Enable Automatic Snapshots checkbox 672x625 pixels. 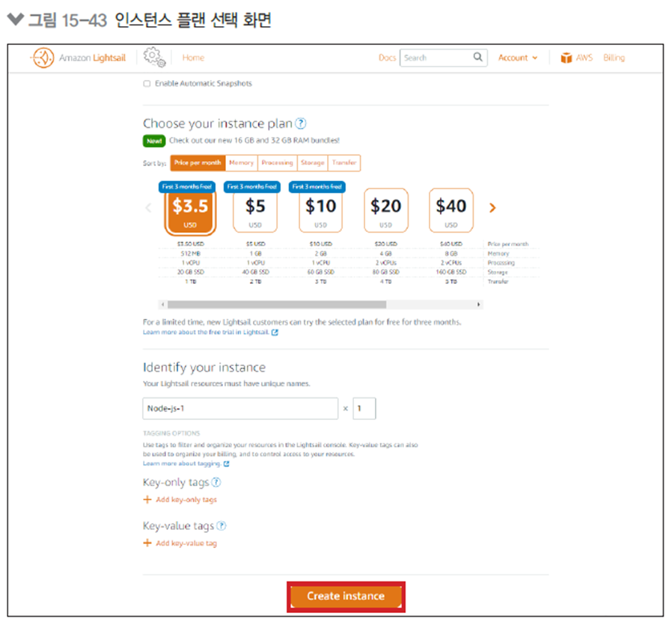[147, 84]
